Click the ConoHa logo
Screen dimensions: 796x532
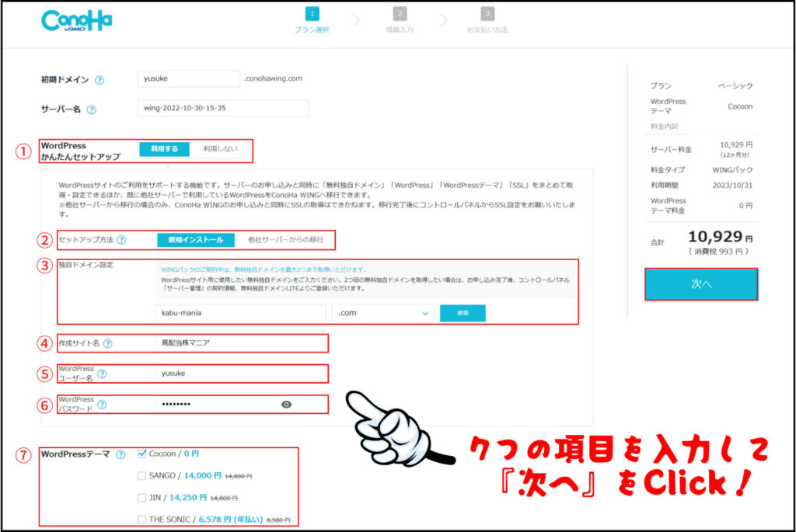tap(77, 21)
